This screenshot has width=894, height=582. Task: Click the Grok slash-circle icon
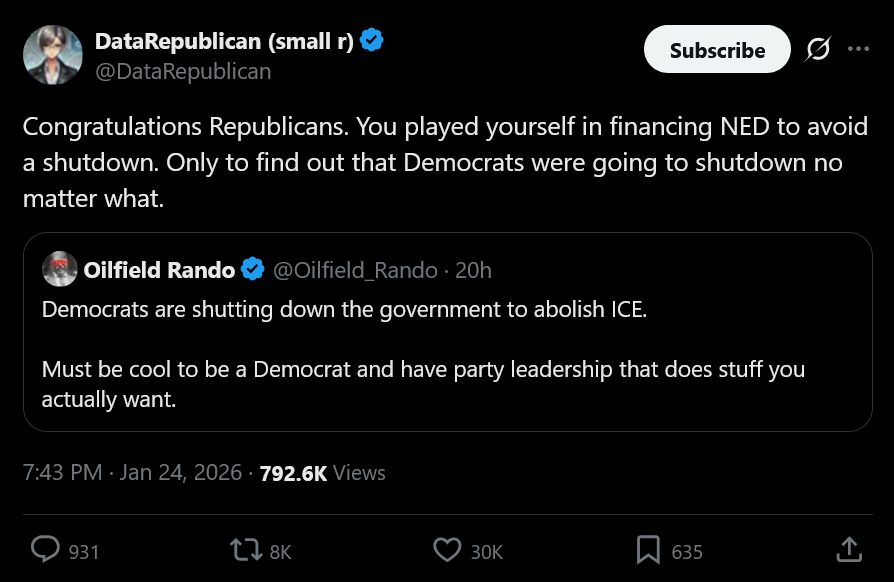[818, 49]
